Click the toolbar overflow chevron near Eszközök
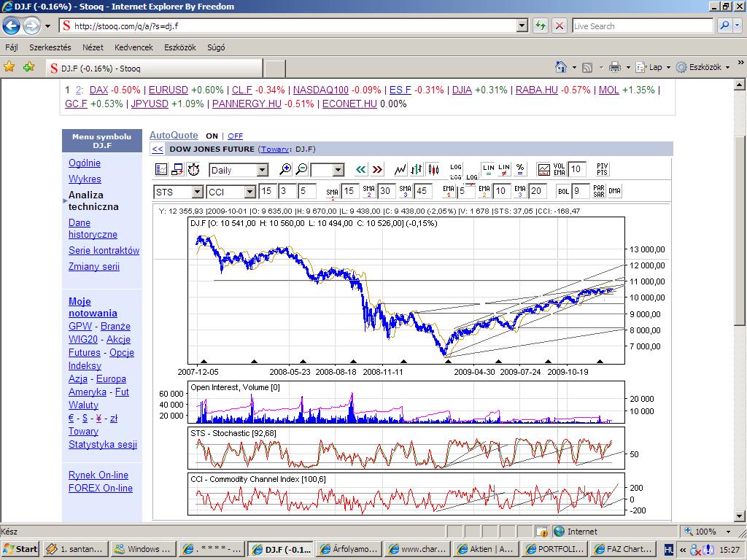 pos(740,63)
